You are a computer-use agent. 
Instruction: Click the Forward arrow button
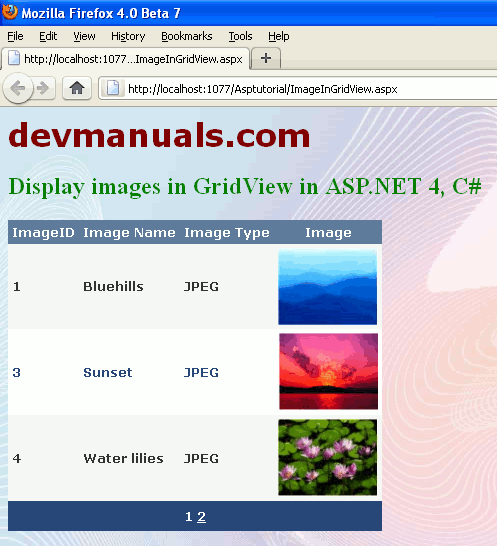point(44,88)
